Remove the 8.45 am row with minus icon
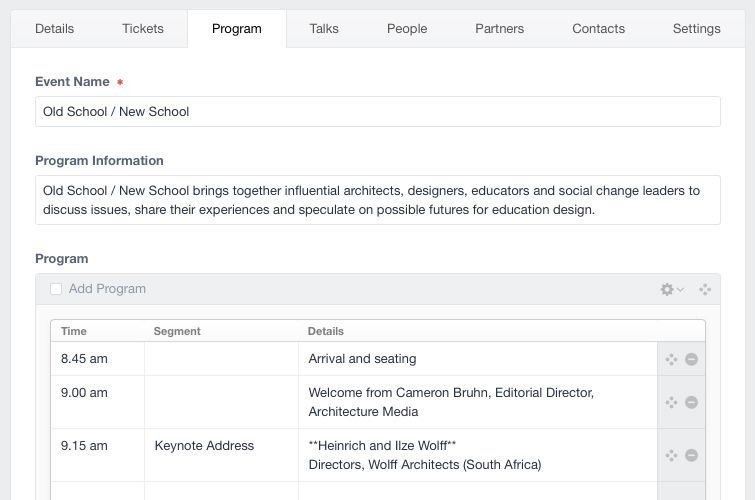Screen dimensions: 755x500 pyautogui.click(x=691, y=359)
